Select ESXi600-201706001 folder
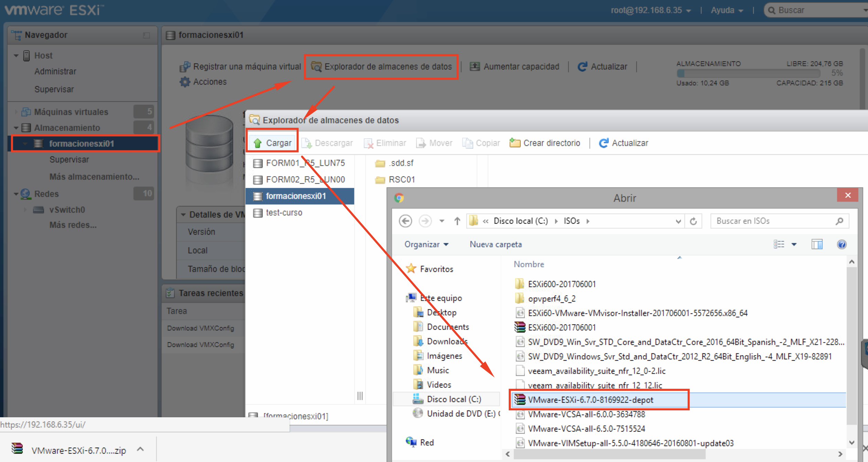Viewport: 868px width, 462px height. pyautogui.click(x=556, y=284)
